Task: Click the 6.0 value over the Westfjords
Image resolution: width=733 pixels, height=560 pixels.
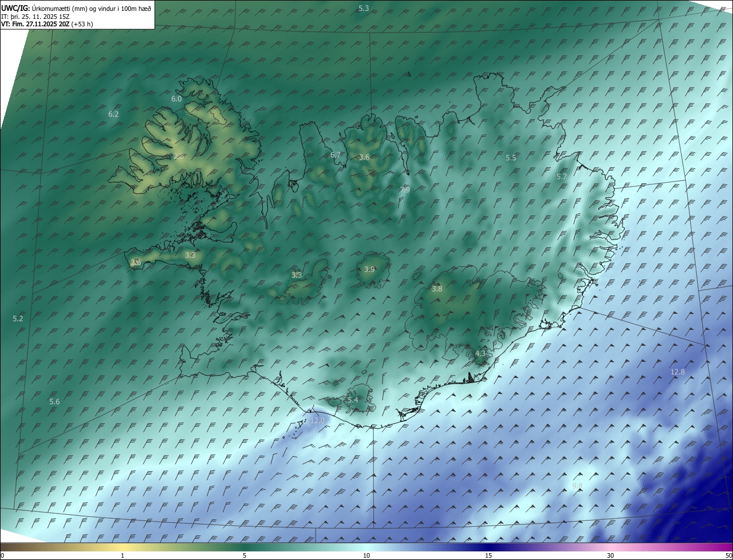Action: click(x=176, y=98)
